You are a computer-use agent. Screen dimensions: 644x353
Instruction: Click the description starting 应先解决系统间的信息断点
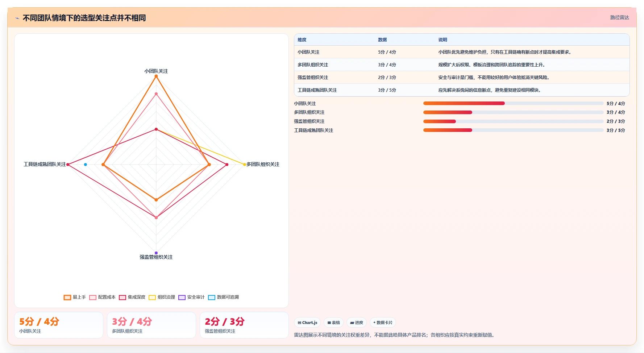point(490,90)
